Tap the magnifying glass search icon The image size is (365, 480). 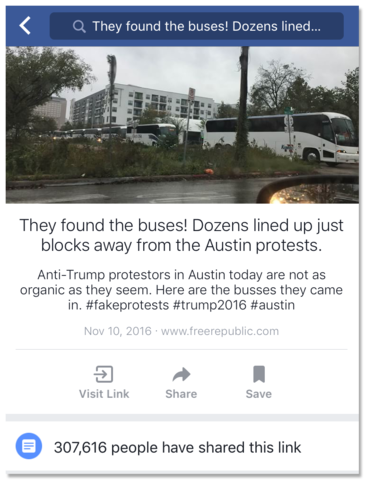point(79,26)
